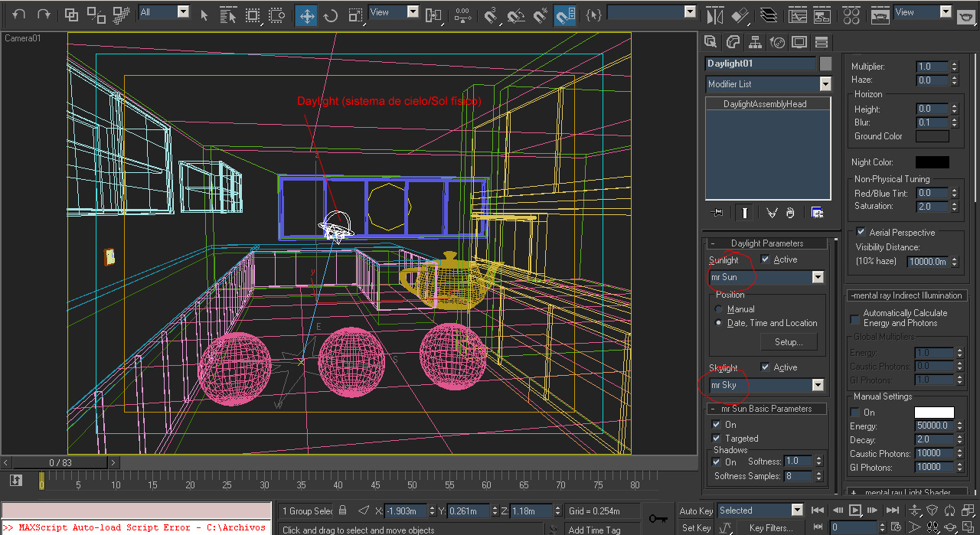
Task: Click the Undo arrow icon
Action: coord(19,15)
